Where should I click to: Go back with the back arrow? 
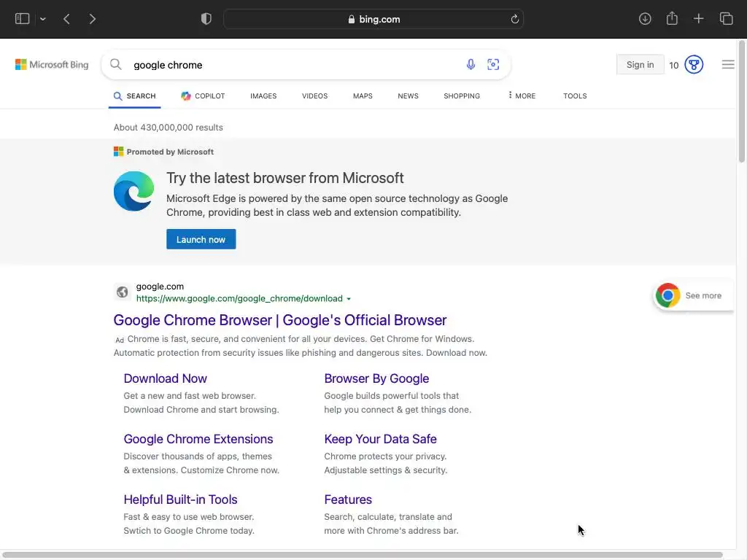(66, 19)
